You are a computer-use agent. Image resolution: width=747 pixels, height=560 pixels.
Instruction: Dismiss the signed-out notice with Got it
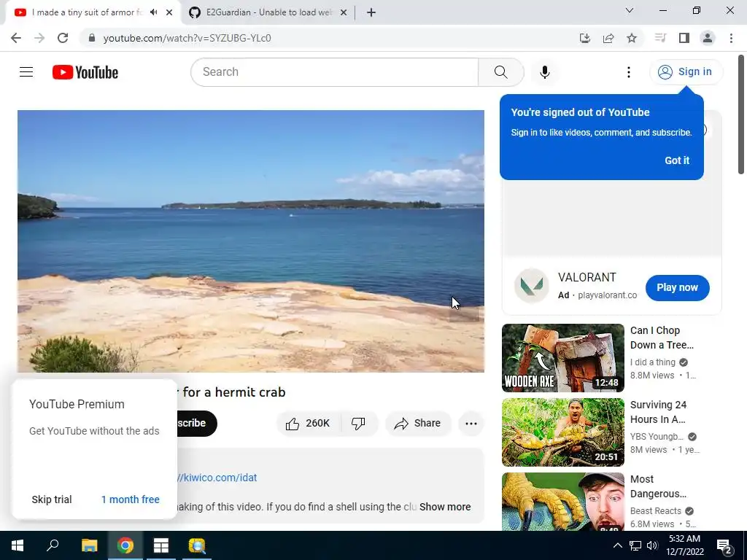[676, 160]
